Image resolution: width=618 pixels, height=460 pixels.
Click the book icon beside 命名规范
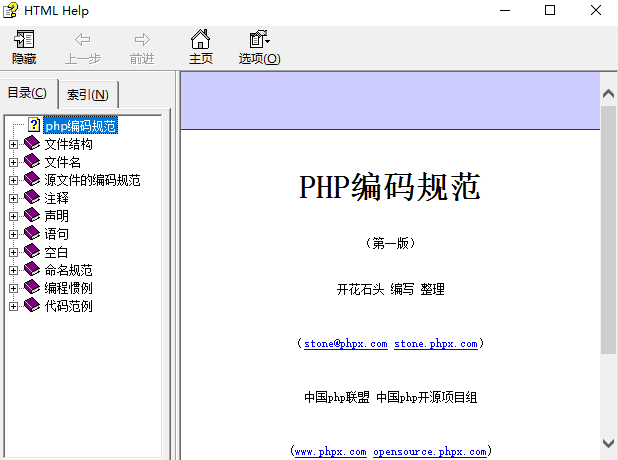point(32,270)
